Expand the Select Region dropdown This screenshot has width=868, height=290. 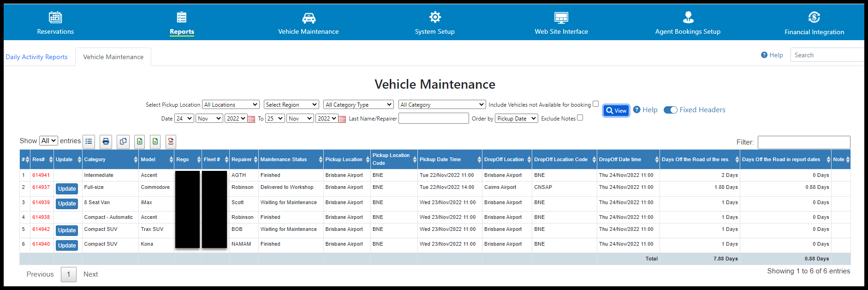(x=291, y=105)
